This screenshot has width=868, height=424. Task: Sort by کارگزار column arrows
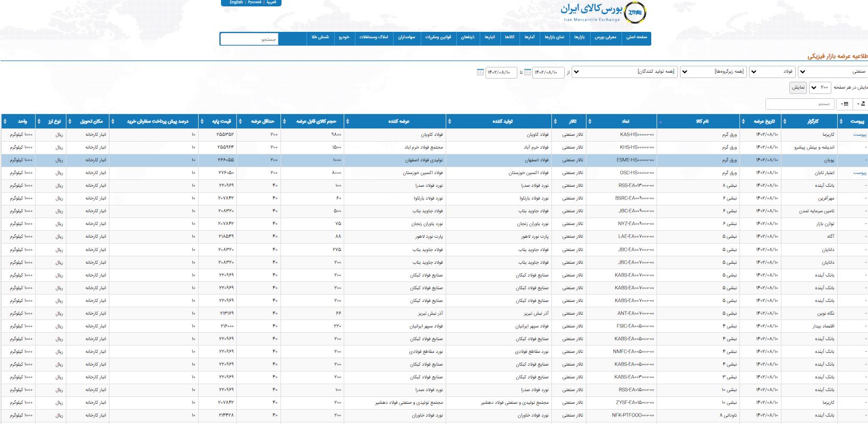point(785,122)
